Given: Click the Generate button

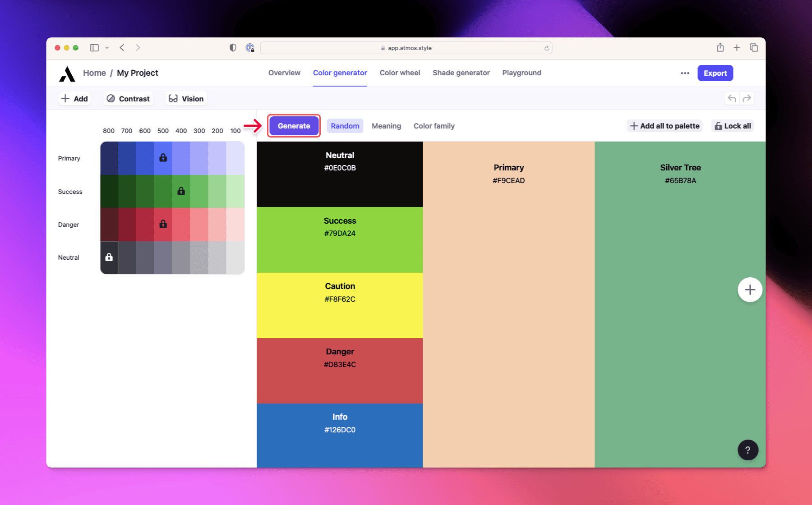Looking at the screenshot, I should (x=294, y=126).
